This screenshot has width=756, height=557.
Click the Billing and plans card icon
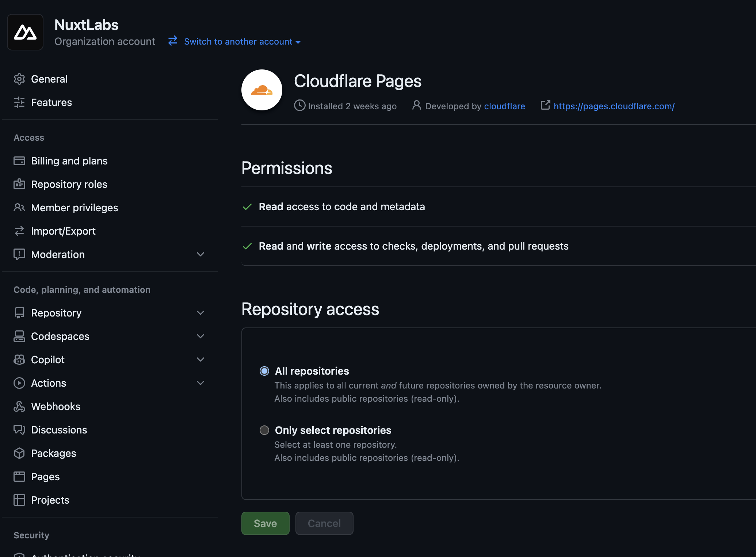coord(19,161)
